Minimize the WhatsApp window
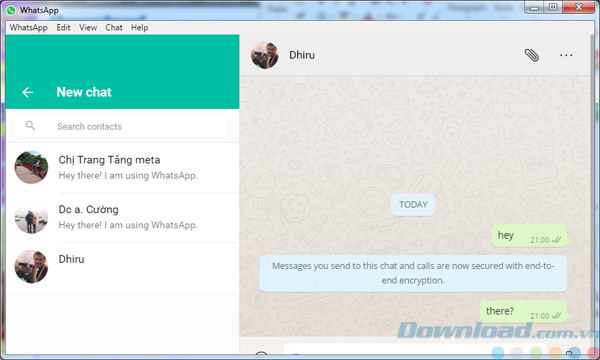The image size is (600, 360). tap(535, 7)
